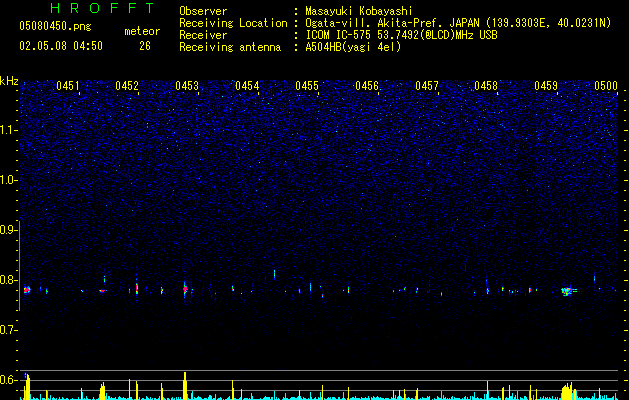629x400 pixels.
Task: Click the meteor echo at the spectrogram's left edge
Action: (27, 290)
